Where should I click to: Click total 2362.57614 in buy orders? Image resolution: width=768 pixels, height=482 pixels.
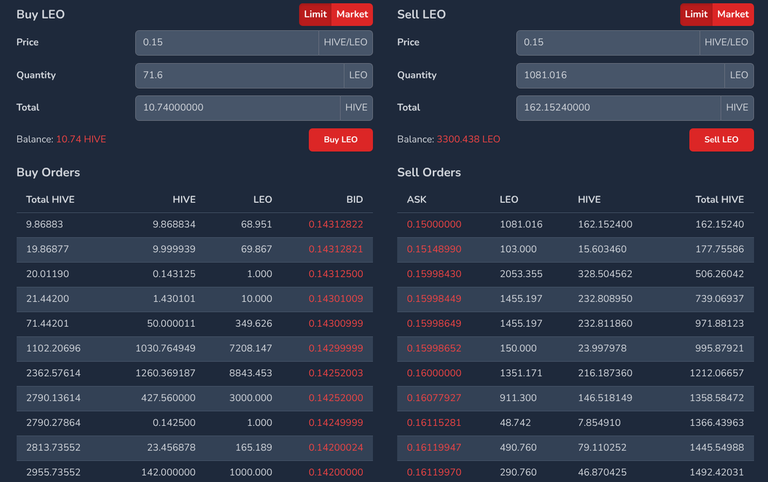[53, 373]
